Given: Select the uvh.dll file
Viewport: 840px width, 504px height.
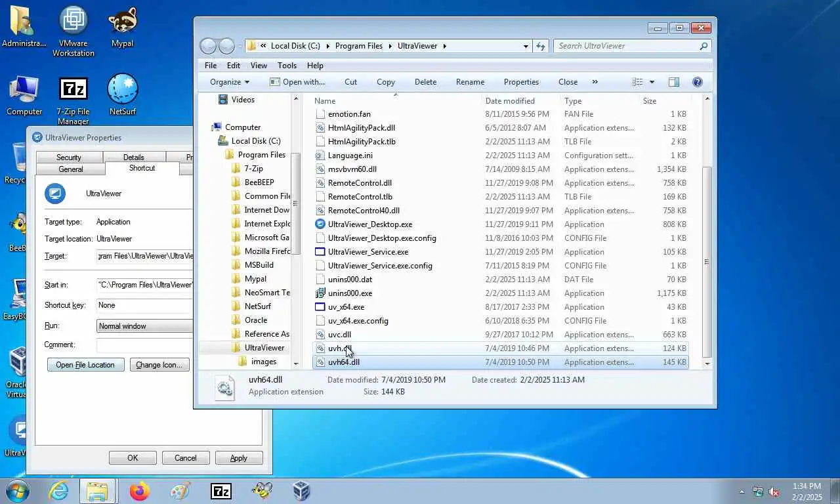Looking at the screenshot, I should 340,348.
